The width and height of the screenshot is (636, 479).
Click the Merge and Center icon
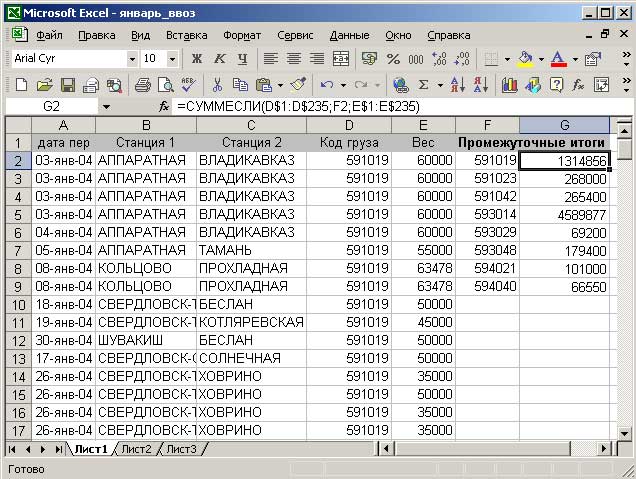pyautogui.click(x=340, y=59)
